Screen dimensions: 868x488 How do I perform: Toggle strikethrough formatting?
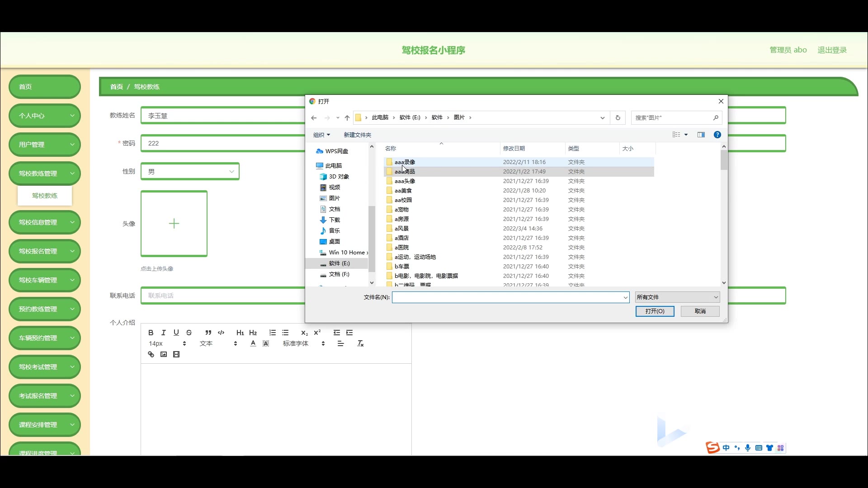189,333
